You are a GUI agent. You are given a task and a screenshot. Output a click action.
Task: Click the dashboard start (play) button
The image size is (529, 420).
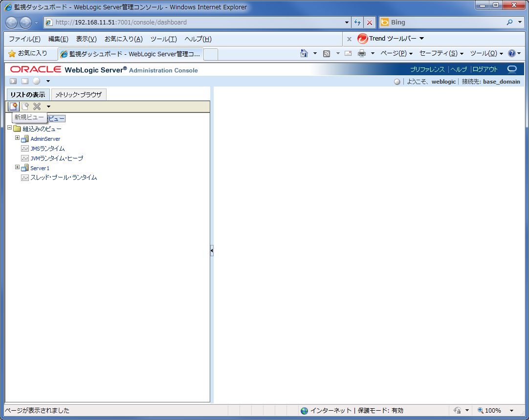[x=13, y=81]
